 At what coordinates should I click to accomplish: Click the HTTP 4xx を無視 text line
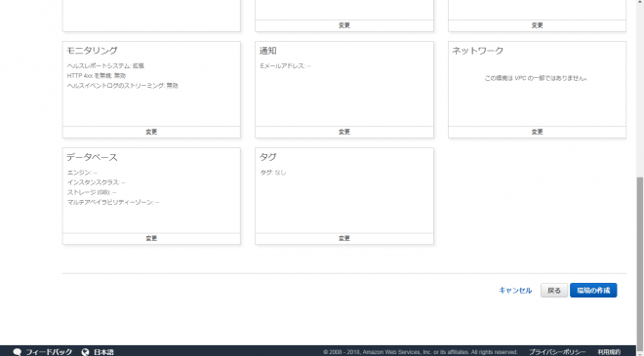[97, 75]
